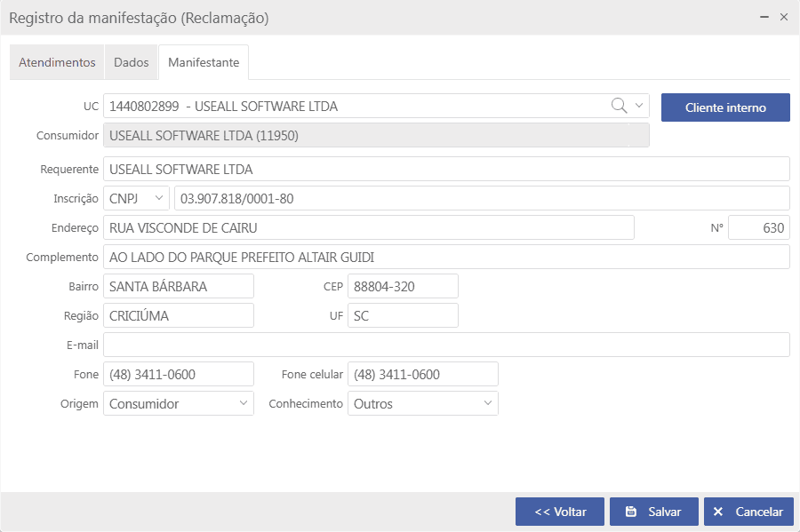Click the address number field Nº

(758, 227)
